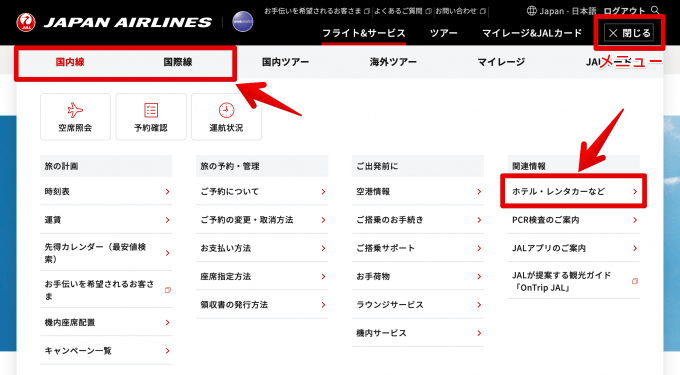680x375 pixels.
Task: Click ログアウト link
Action: click(624, 11)
